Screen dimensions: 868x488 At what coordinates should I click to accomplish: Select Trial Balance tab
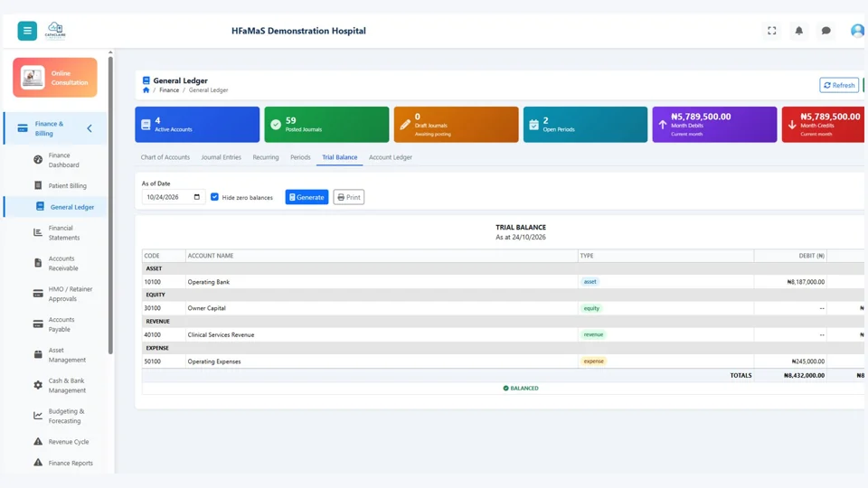[339, 157]
